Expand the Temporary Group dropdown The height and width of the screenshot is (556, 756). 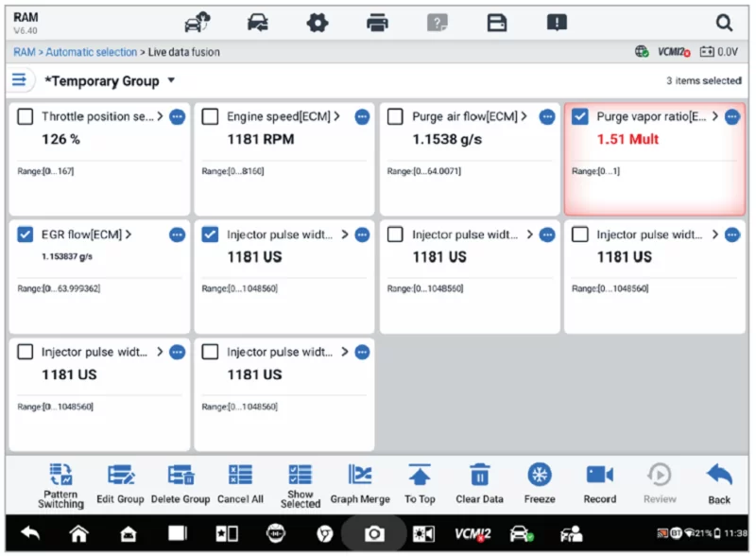coord(171,80)
